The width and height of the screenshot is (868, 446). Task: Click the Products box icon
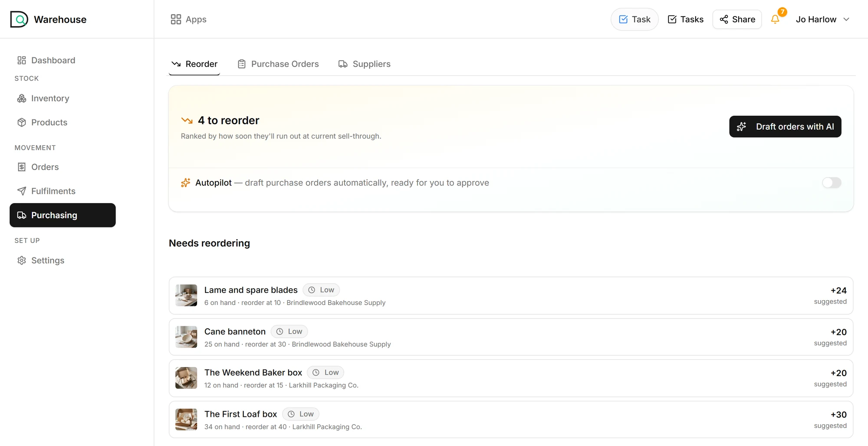pos(22,122)
